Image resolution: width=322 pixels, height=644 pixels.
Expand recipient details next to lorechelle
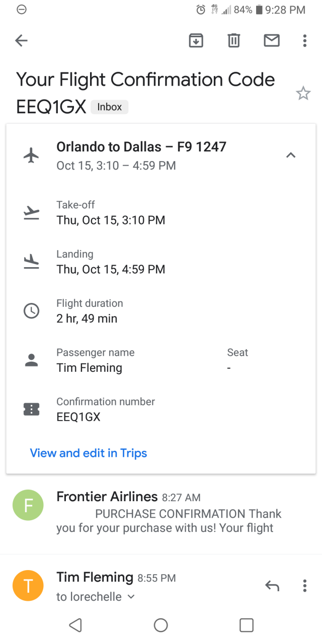tap(131, 597)
